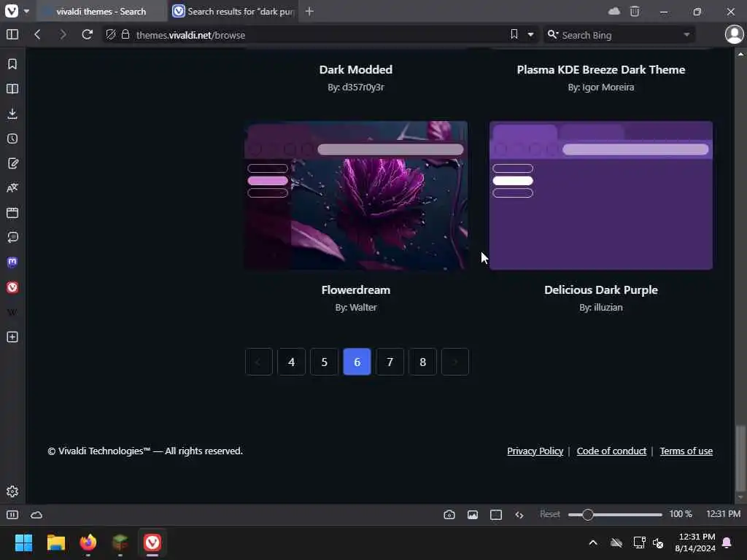747x560 pixels.
Task: Expand the Search Bing history dropdown
Action: pyautogui.click(x=686, y=35)
